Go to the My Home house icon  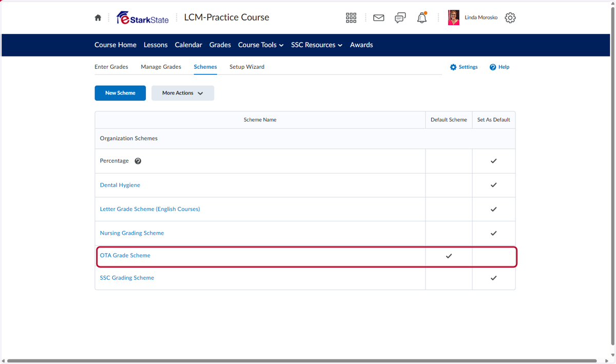click(x=98, y=17)
